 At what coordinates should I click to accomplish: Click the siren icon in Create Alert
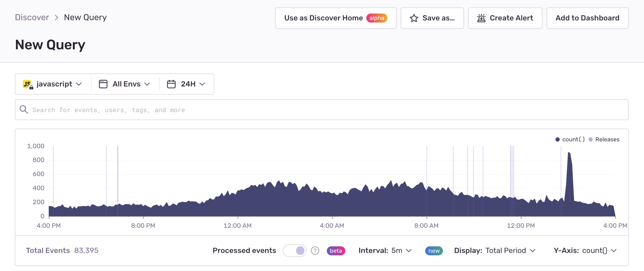click(481, 18)
